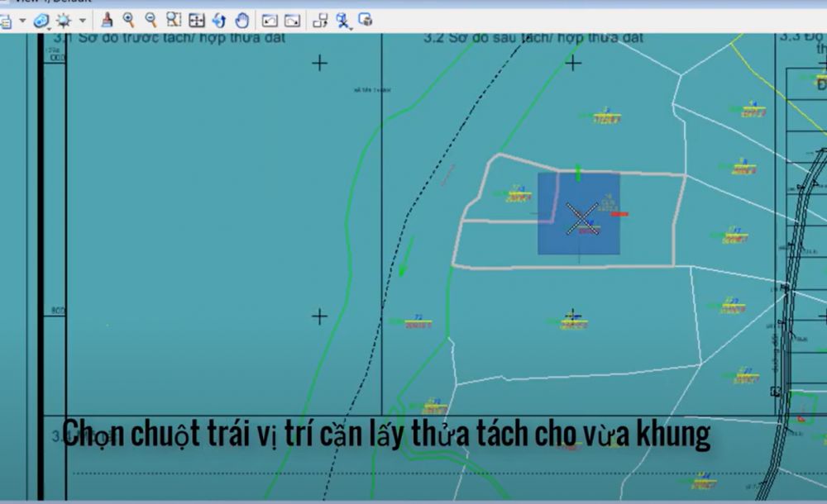
Task: Click the Update View paintbrush icon
Action: (107, 20)
